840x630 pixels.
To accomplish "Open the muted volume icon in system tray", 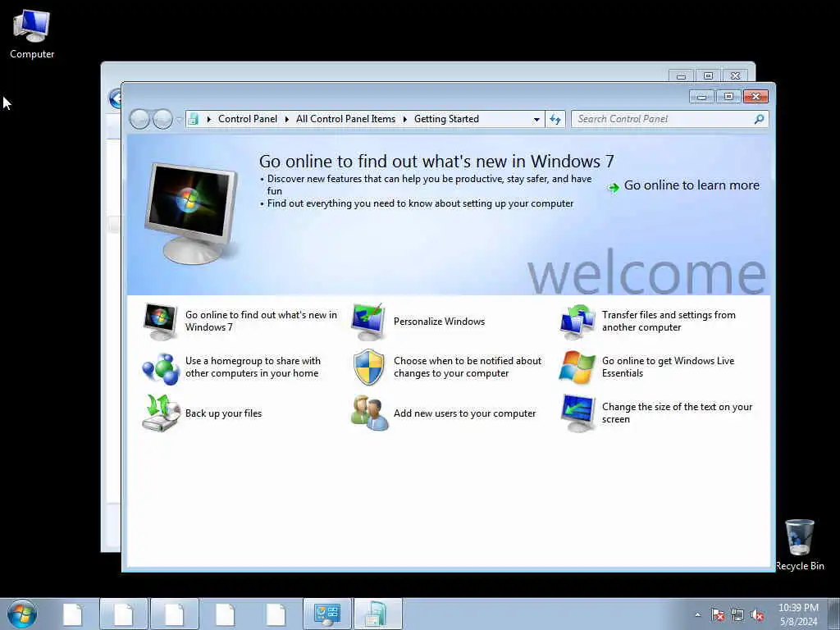I will pos(757,615).
